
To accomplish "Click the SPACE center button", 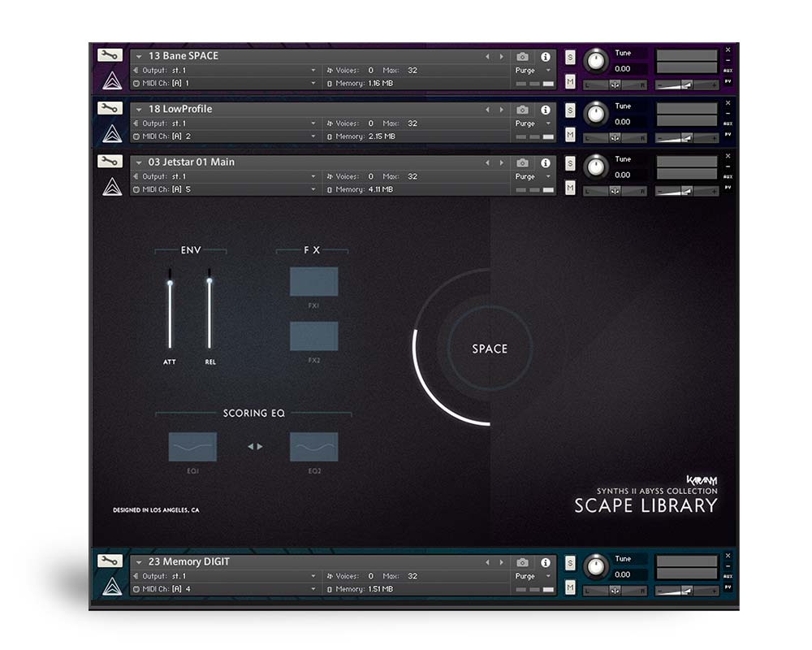I will [x=490, y=349].
